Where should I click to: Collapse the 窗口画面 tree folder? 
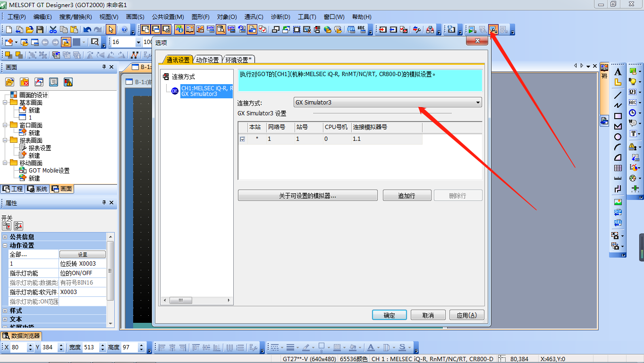(5, 125)
